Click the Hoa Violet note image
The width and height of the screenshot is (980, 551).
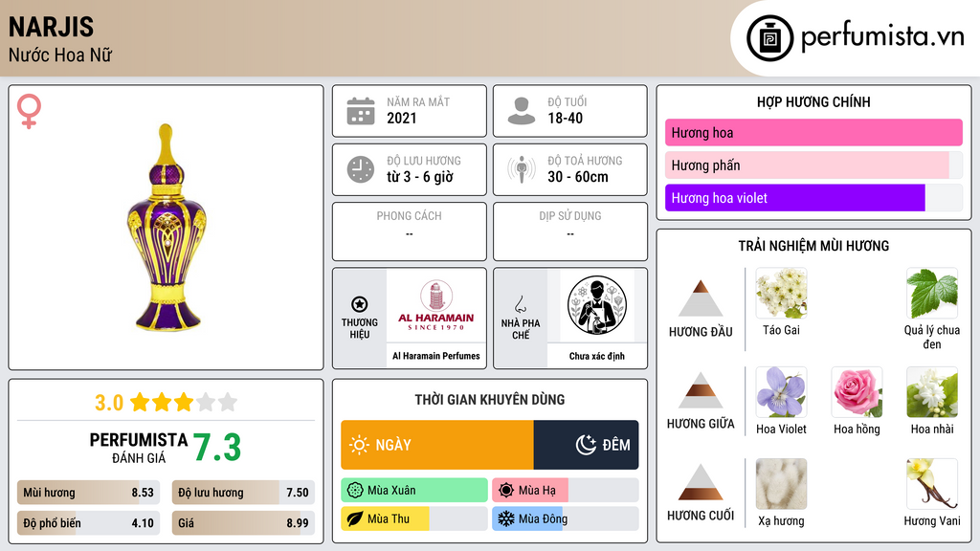tap(781, 392)
